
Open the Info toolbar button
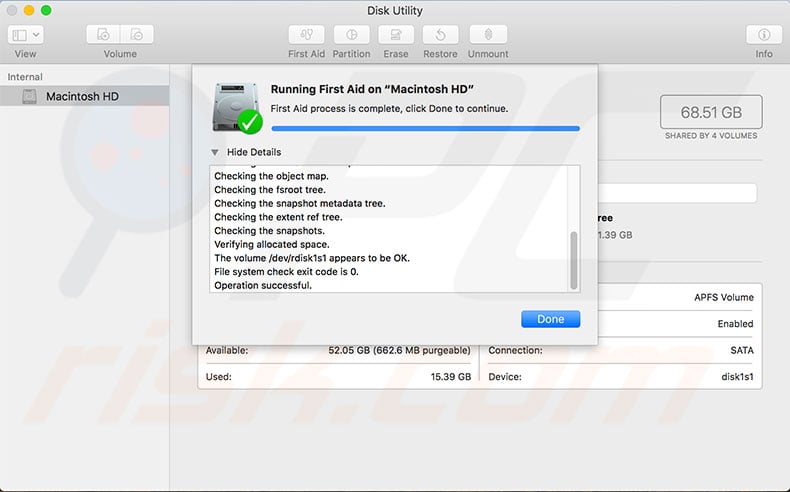click(764, 34)
